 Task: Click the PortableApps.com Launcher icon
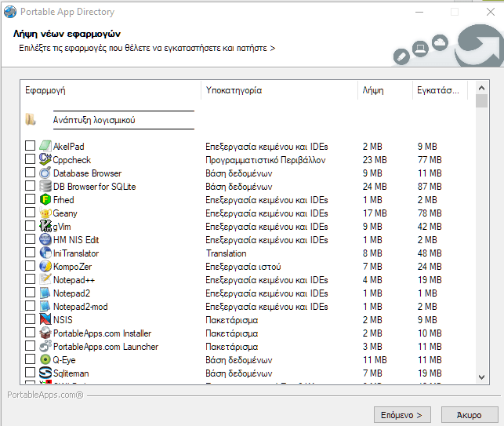45,346
